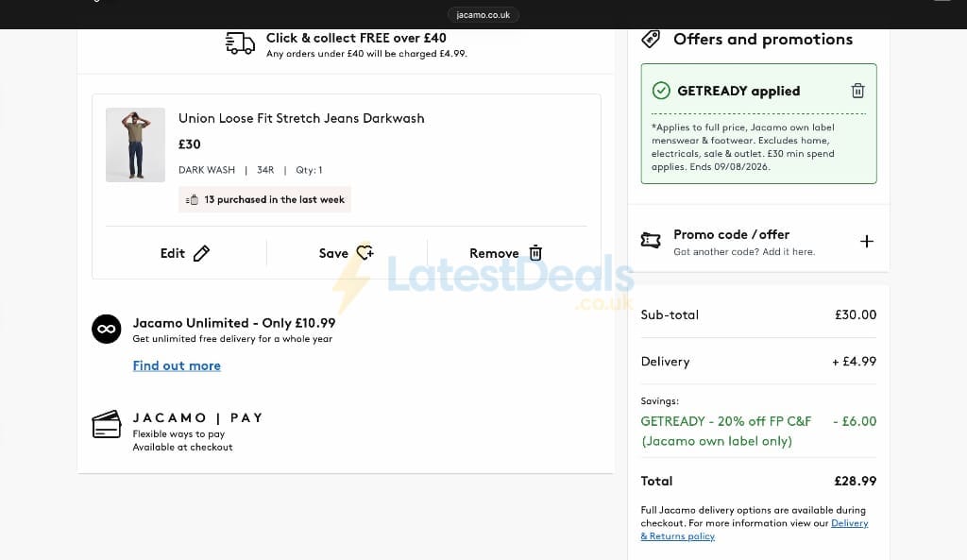Open Delivery & Returns policy link

tap(755, 530)
